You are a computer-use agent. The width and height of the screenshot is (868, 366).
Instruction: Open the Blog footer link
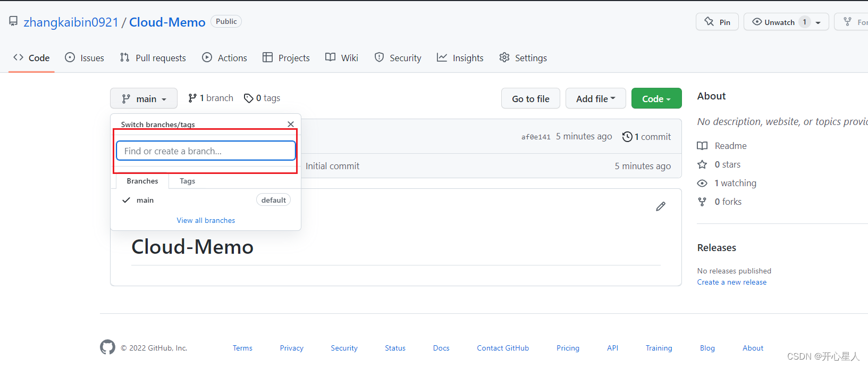click(707, 348)
